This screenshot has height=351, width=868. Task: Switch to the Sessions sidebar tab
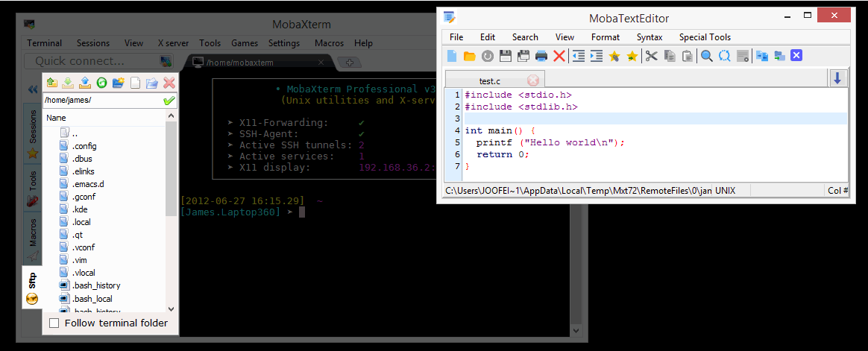click(33, 127)
